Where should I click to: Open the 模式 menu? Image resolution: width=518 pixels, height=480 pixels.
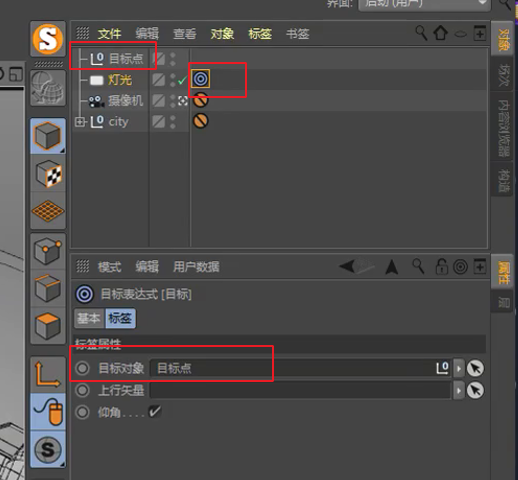click(x=109, y=267)
